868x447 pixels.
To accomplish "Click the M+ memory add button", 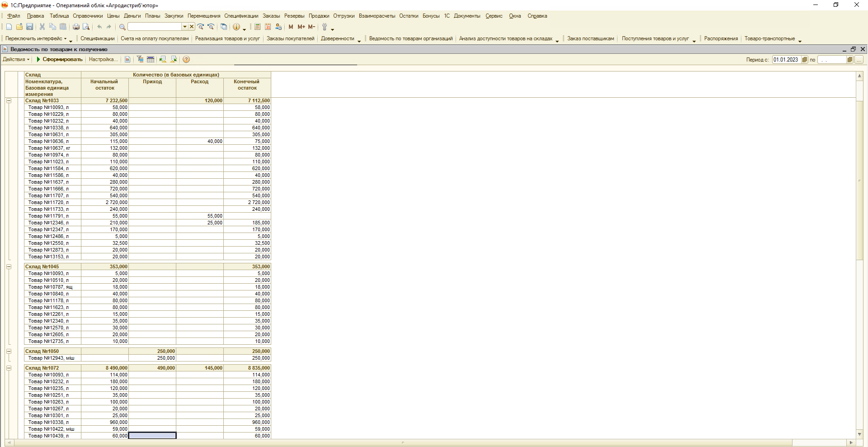I will coord(301,27).
